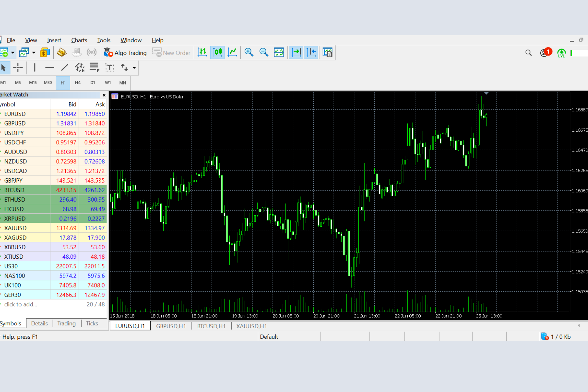Screen dimensions: 588x392
Task: Select the text label tool
Action: [x=109, y=68]
